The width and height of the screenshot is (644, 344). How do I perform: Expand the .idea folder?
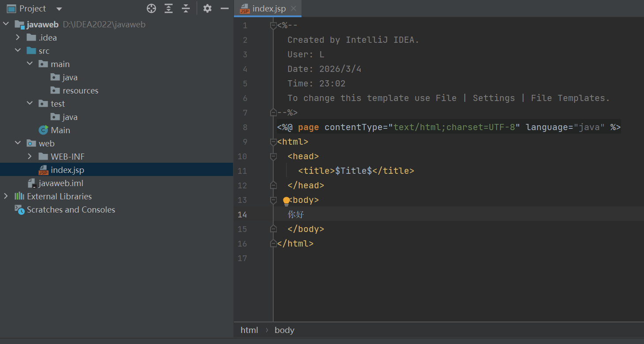(x=18, y=37)
